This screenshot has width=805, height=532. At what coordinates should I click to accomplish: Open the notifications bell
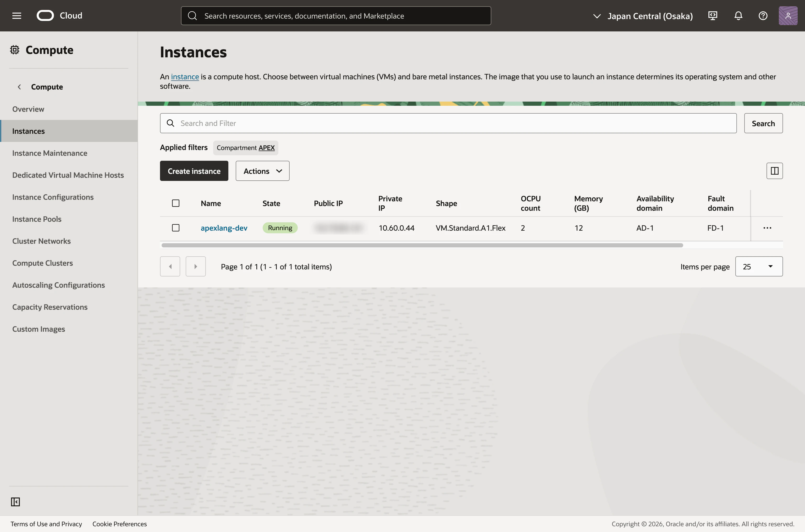(738, 16)
